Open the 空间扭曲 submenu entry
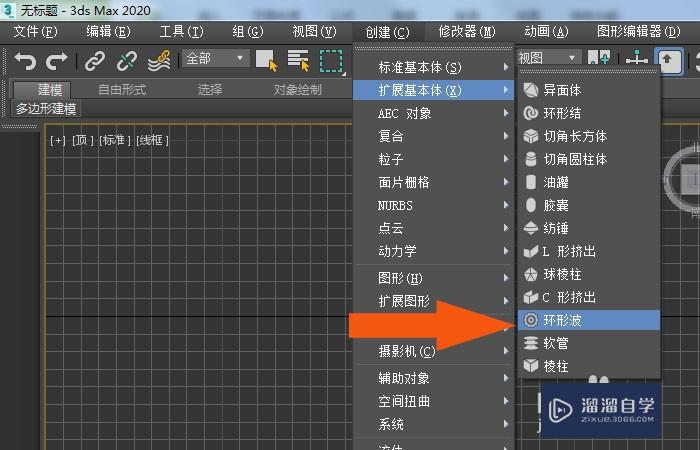The width and height of the screenshot is (700, 450). click(433, 401)
